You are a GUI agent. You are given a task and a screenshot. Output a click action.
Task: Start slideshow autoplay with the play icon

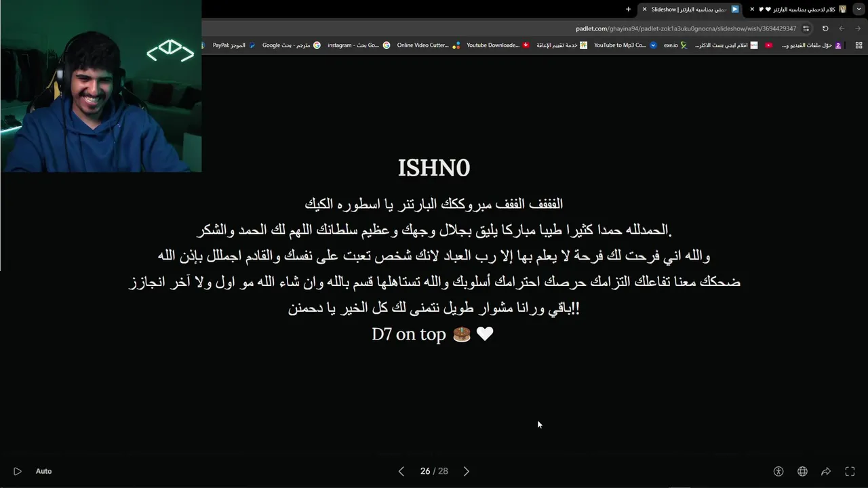click(18, 471)
